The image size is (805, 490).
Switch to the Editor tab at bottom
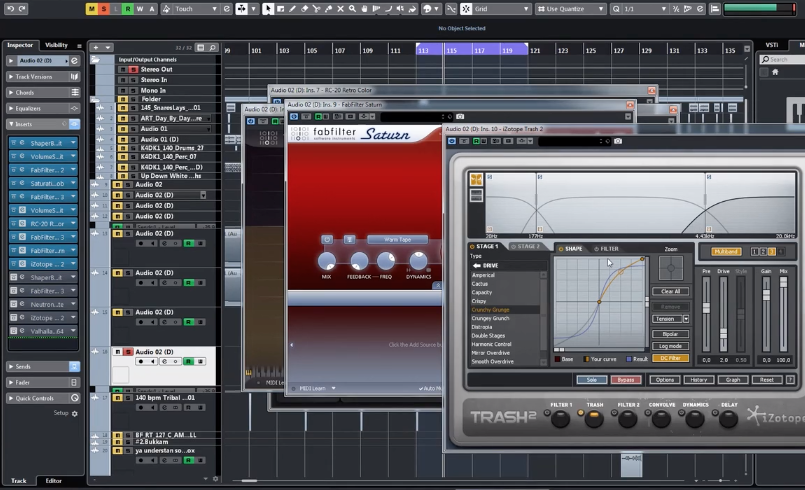pos(53,481)
